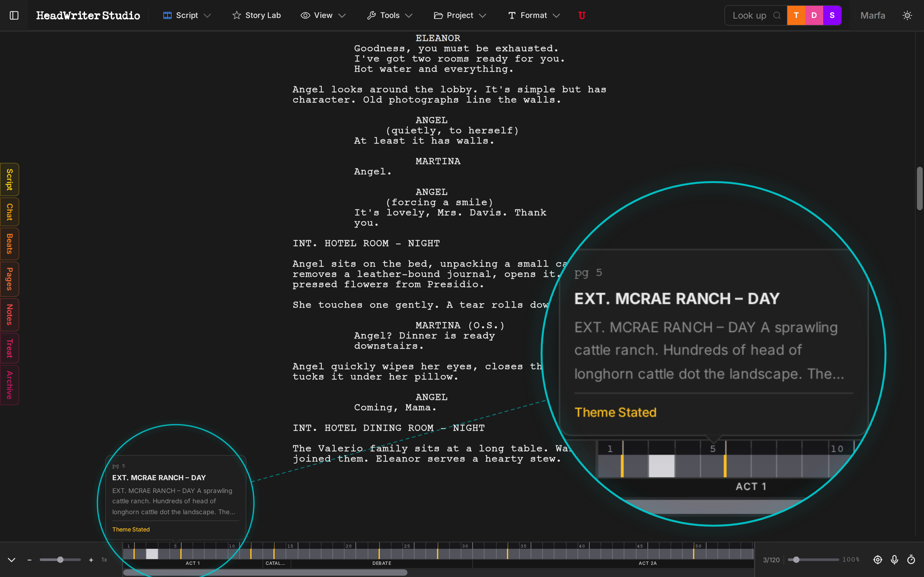Image resolution: width=924 pixels, height=577 pixels.
Task: Toggle light mode with the sun icon
Action: [907, 15]
